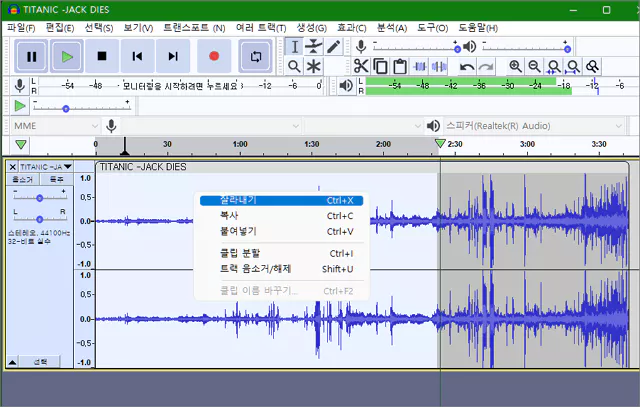The image size is (640, 407).
Task: Open the 파일(F) menu
Action: point(21,28)
